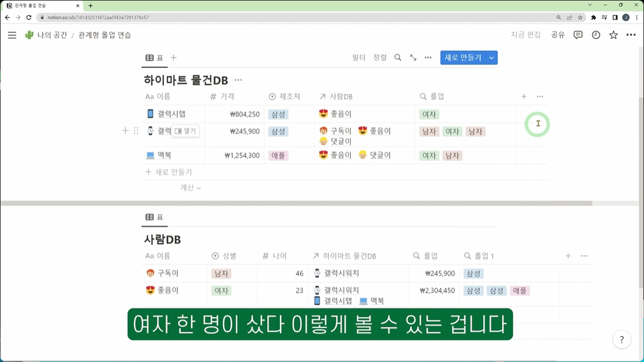Screen dimensions: 644x362
Task: Add a property to the 사람DB table
Action: click(568, 256)
